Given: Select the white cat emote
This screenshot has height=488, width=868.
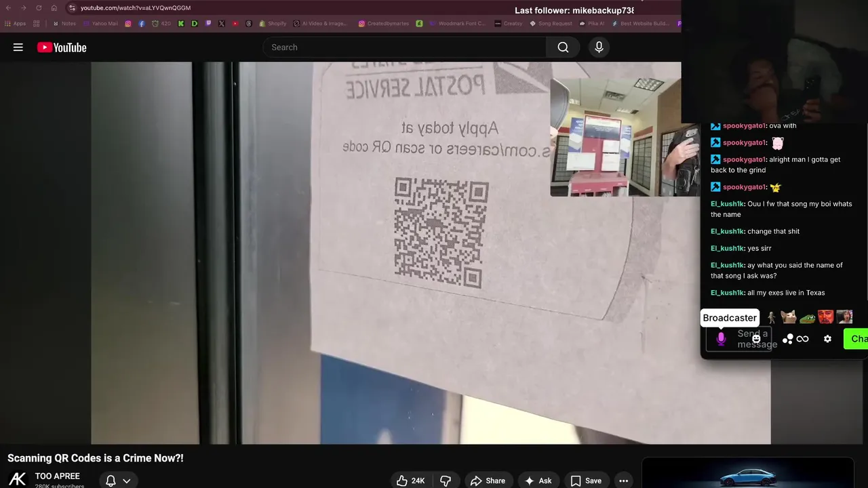Looking at the screenshot, I should [x=788, y=317].
